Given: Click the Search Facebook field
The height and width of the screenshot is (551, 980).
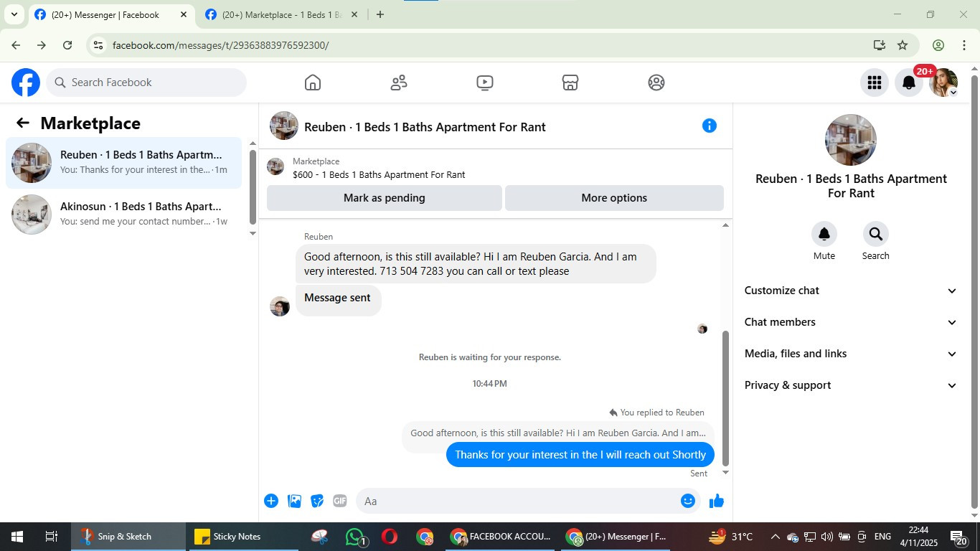Looking at the screenshot, I should click(146, 83).
